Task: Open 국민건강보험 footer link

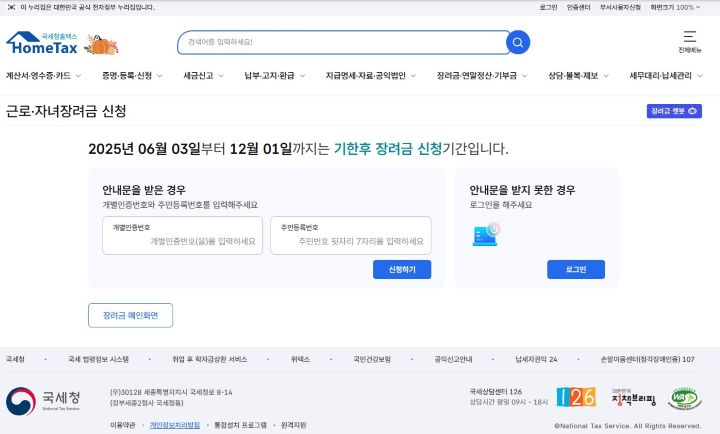Action: coord(372,359)
